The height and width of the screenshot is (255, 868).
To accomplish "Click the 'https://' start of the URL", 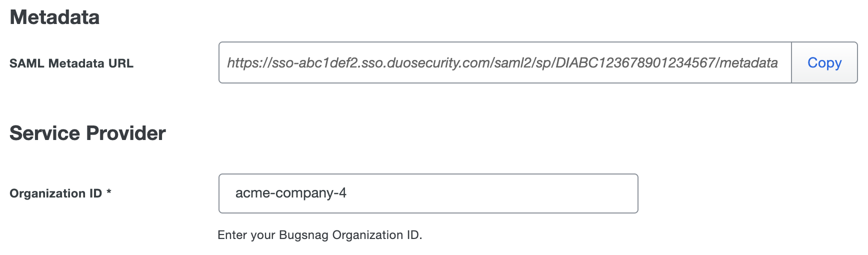I will [x=249, y=63].
